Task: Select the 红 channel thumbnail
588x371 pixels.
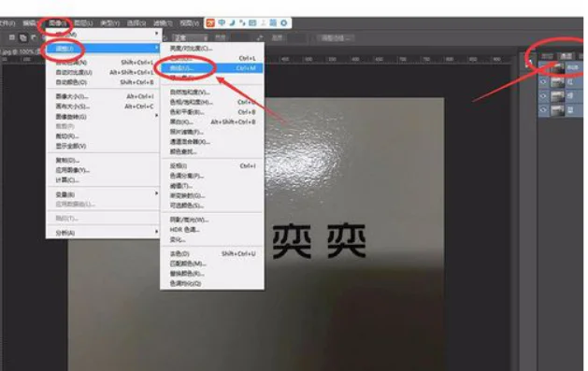Action: click(557, 82)
